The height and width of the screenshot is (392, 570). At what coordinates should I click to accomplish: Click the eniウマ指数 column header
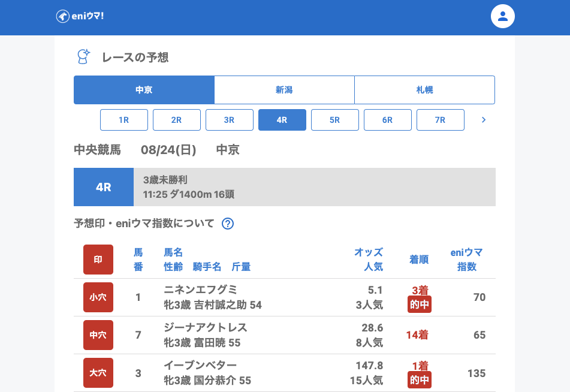466,260
